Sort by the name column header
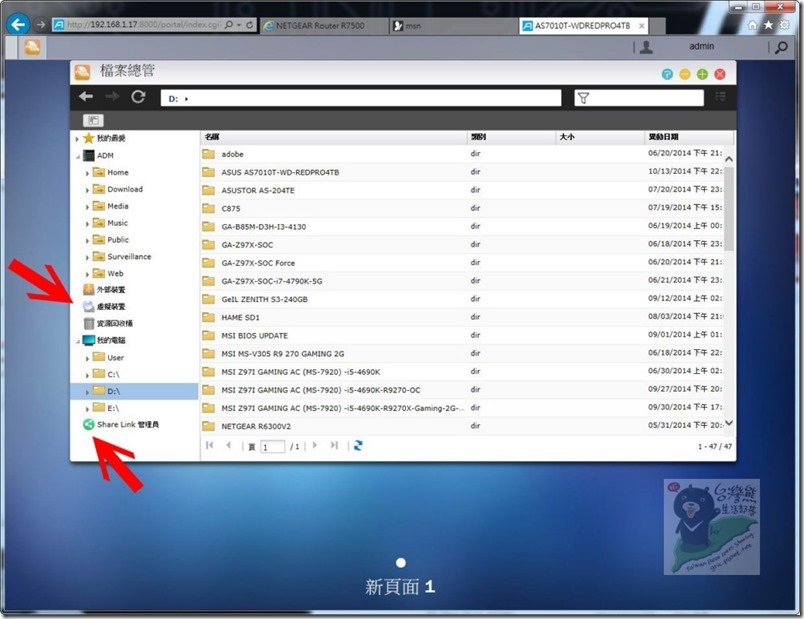Image resolution: width=804 pixels, height=619 pixels. (x=333, y=137)
